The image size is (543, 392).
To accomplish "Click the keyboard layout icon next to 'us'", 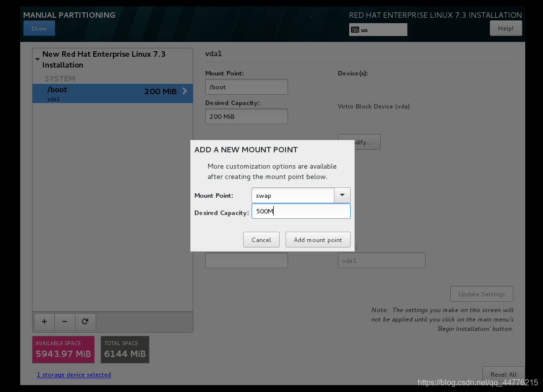I will click(355, 30).
